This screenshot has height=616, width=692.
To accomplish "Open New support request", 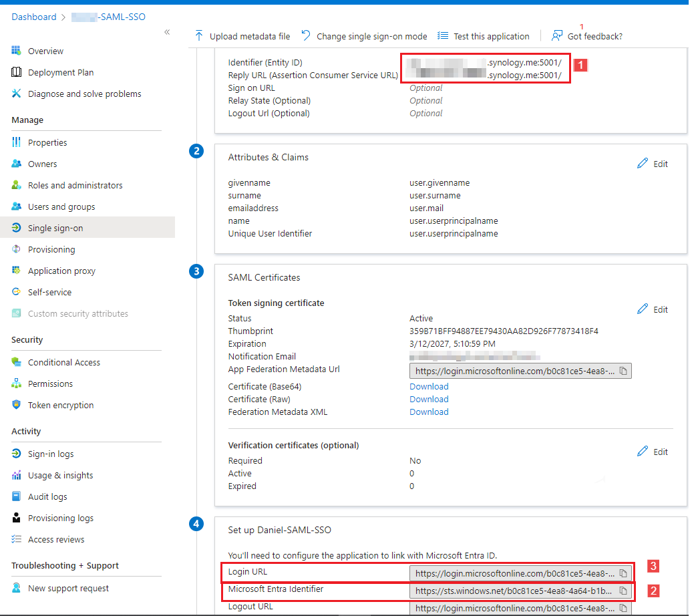I will point(68,588).
